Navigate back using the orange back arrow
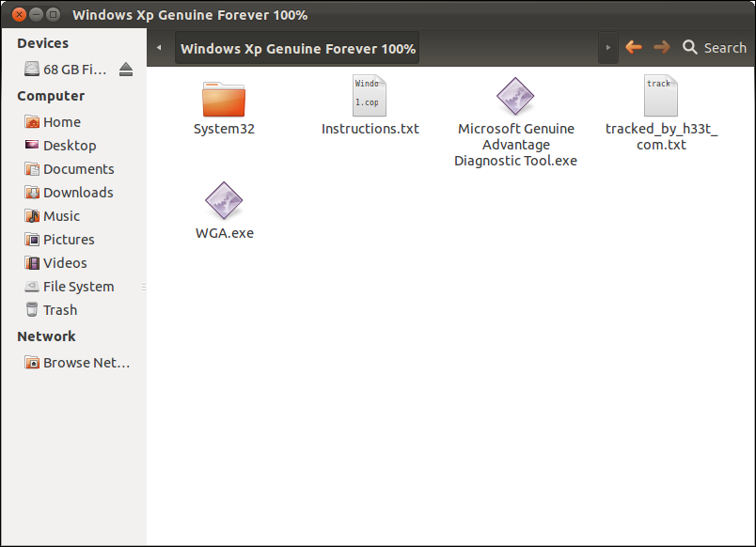The width and height of the screenshot is (756, 547). [634, 46]
